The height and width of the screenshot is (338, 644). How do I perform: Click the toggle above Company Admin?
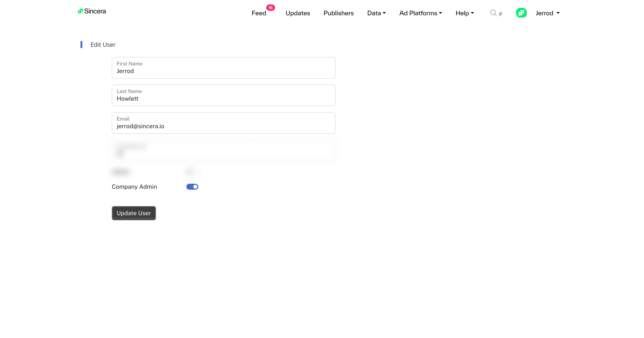191,172
